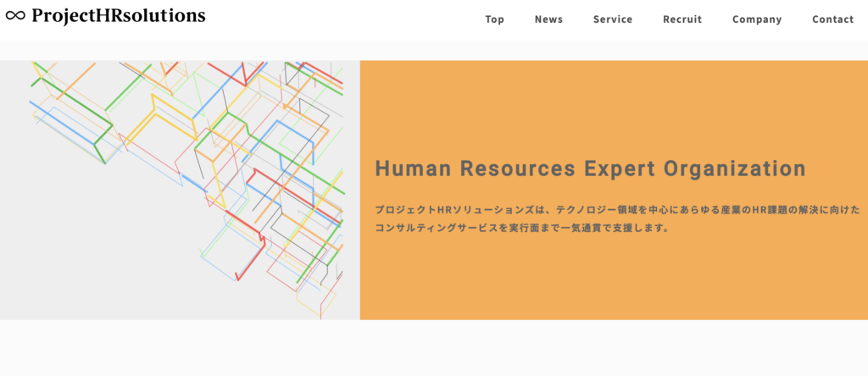868x376 pixels.
Task: Click the infinity symbol in the logo
Action: click(x=15, y=16)
